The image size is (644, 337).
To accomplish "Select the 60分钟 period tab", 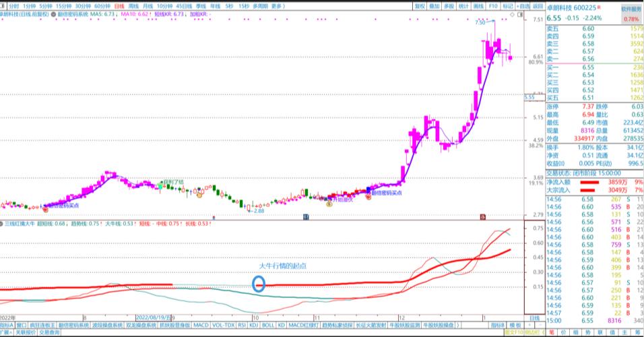I will click(102, 6).
